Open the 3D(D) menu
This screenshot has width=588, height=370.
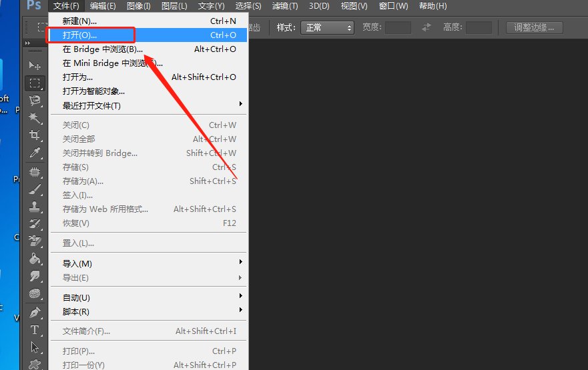click(x=319, y=6)
